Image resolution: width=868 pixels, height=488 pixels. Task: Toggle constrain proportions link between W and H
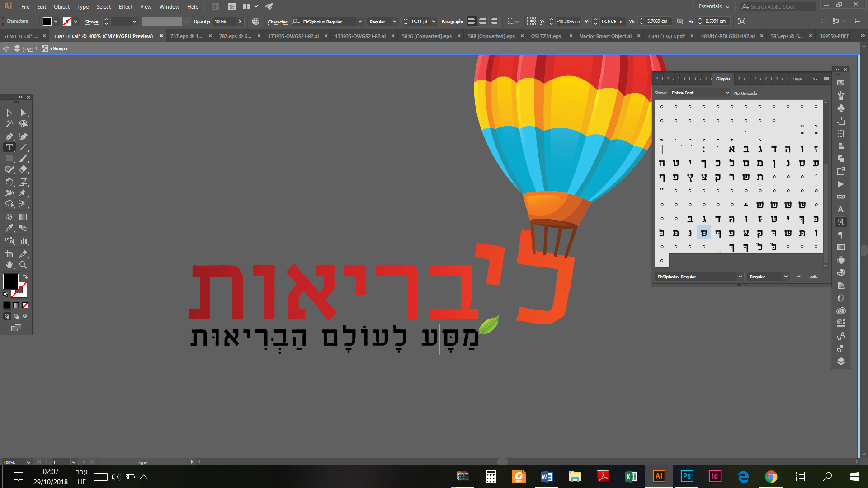click(680, 21)
